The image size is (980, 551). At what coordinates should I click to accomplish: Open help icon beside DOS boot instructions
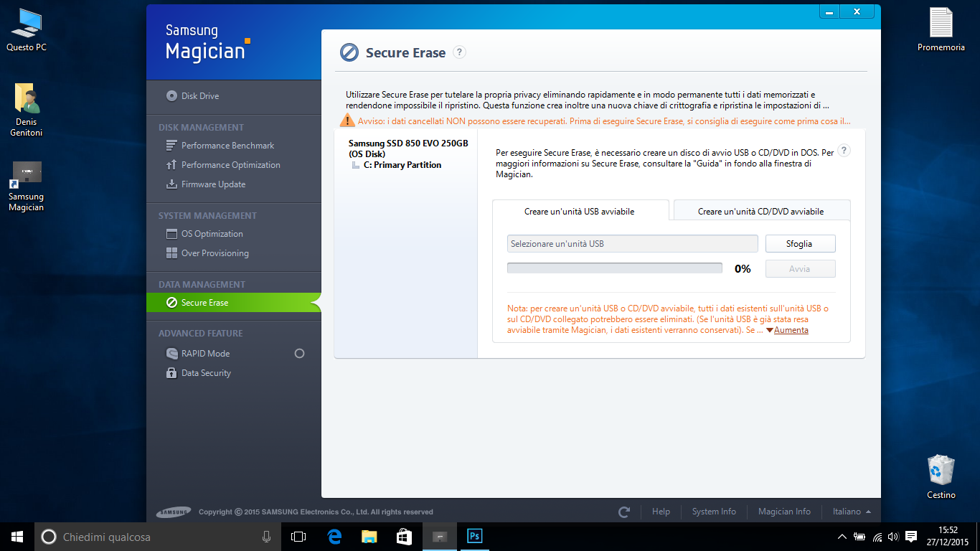pyautogui.click(x=844, y=151)
